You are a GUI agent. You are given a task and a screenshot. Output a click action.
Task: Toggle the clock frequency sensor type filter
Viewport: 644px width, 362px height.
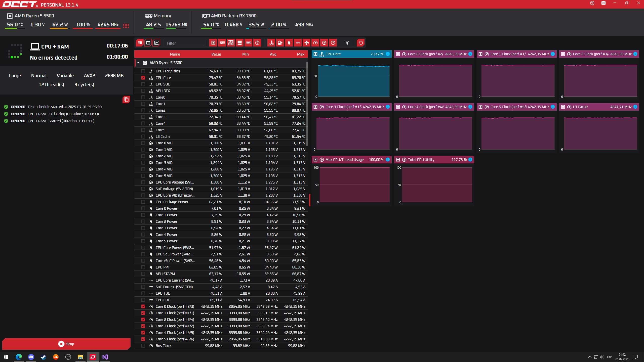315,43
